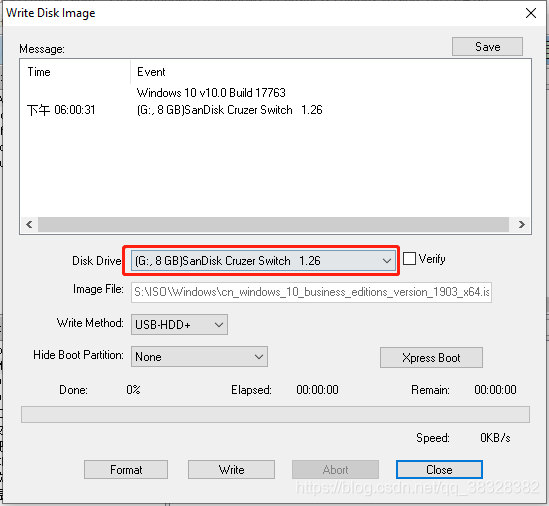Enable the Verify checkbox
The height and width of the screenshot is (506, 549).
click(409, 259)
